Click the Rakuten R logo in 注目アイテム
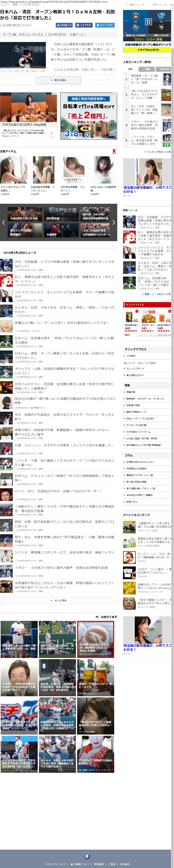Viewport: 174px width, 868px height. point(114,152)
